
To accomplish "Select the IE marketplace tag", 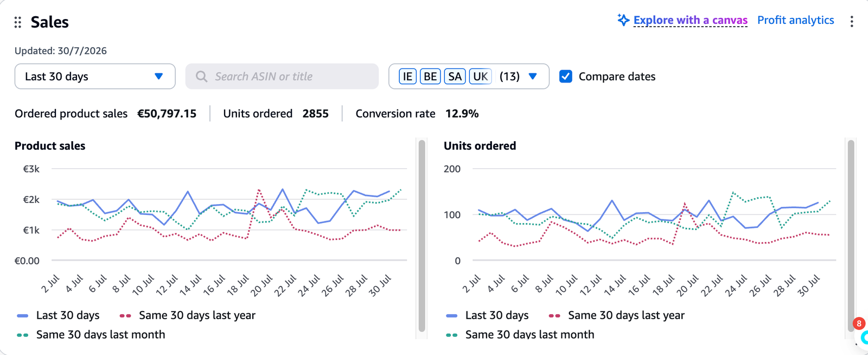I will coord(407,77).
